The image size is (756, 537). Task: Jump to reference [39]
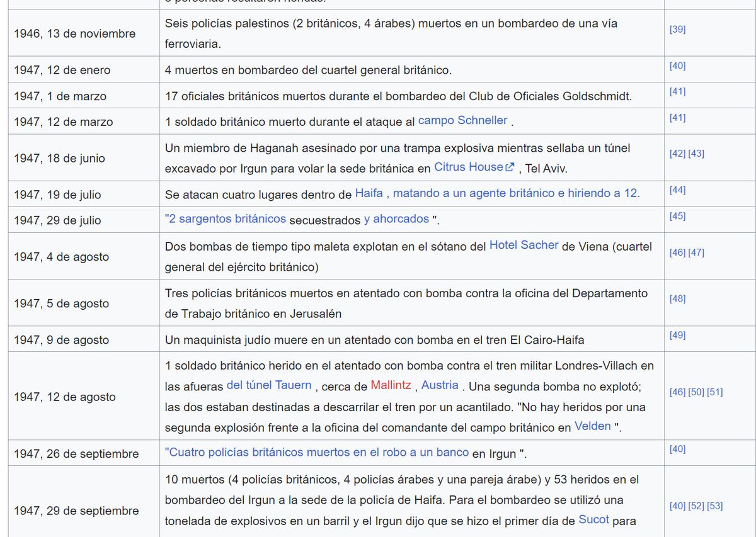(x=677, y=29)
